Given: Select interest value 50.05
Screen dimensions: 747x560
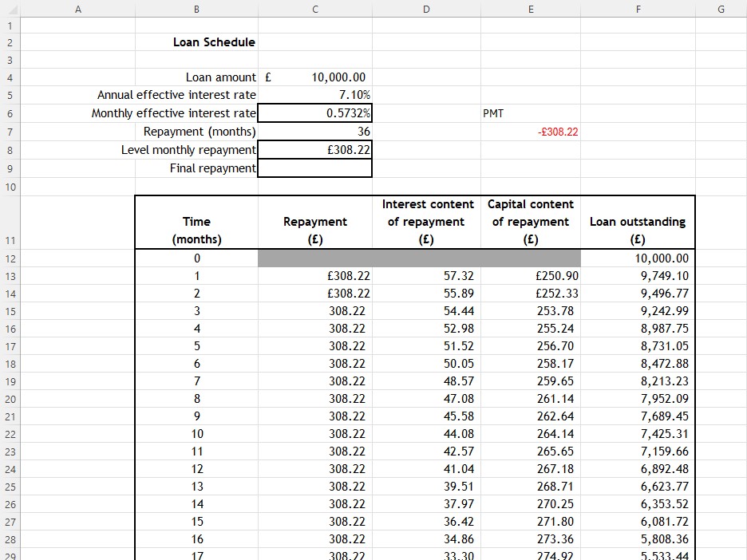Looking at the screenshot, I should pos(459,364).
